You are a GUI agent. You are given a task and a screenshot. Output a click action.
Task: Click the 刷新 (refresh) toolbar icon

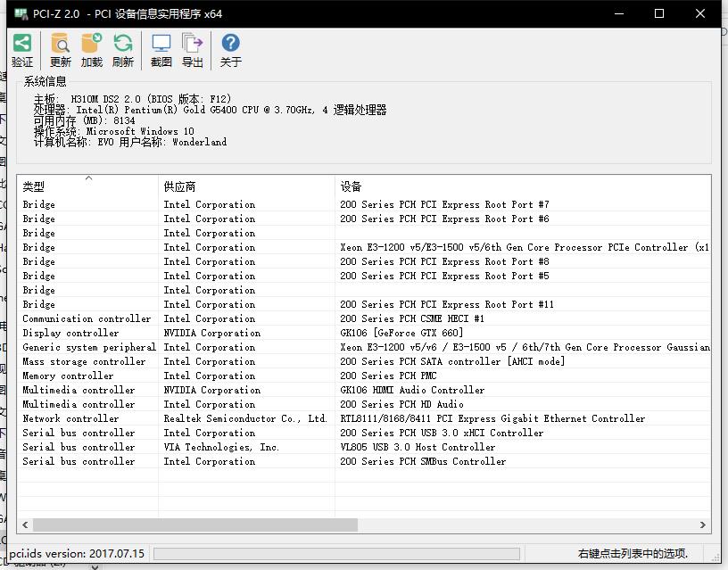pos(123,48)
